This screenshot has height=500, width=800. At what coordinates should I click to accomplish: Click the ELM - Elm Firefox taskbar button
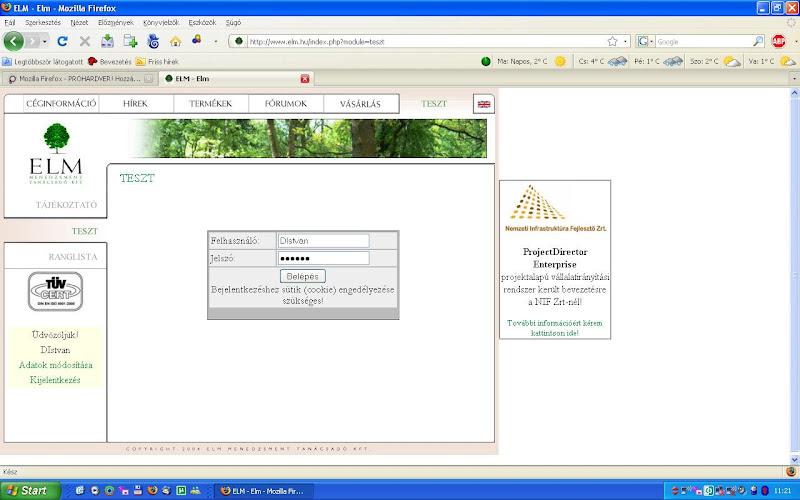264,491
